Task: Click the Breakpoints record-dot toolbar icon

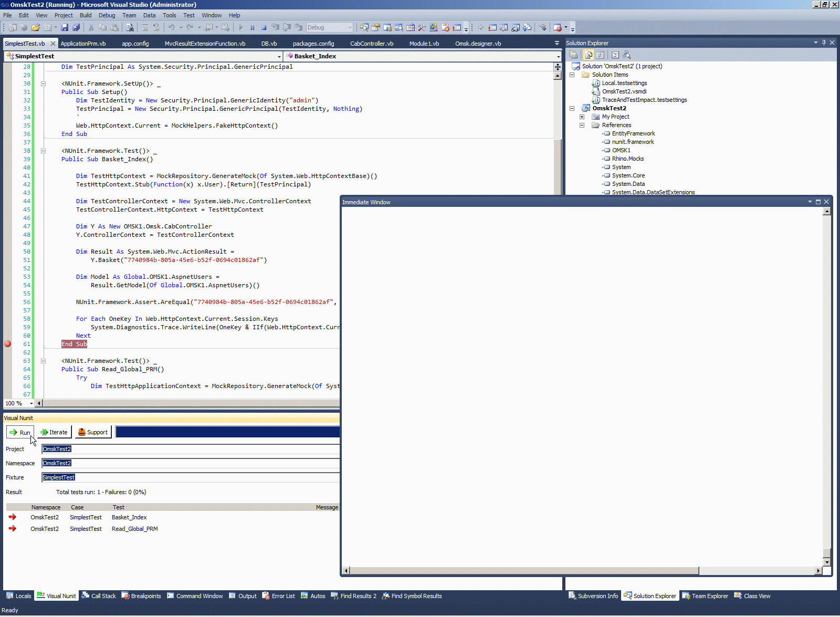Action: click(558, 27)
